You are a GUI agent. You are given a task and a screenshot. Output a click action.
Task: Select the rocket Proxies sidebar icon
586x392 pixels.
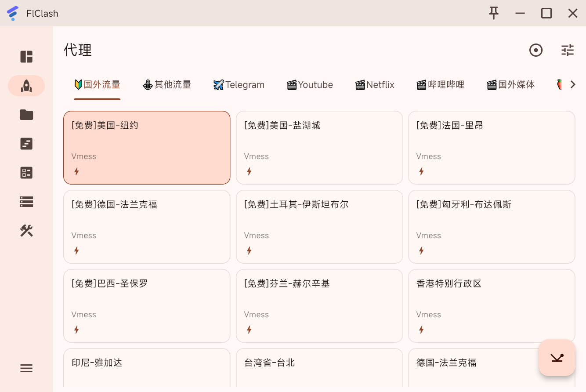26,86
